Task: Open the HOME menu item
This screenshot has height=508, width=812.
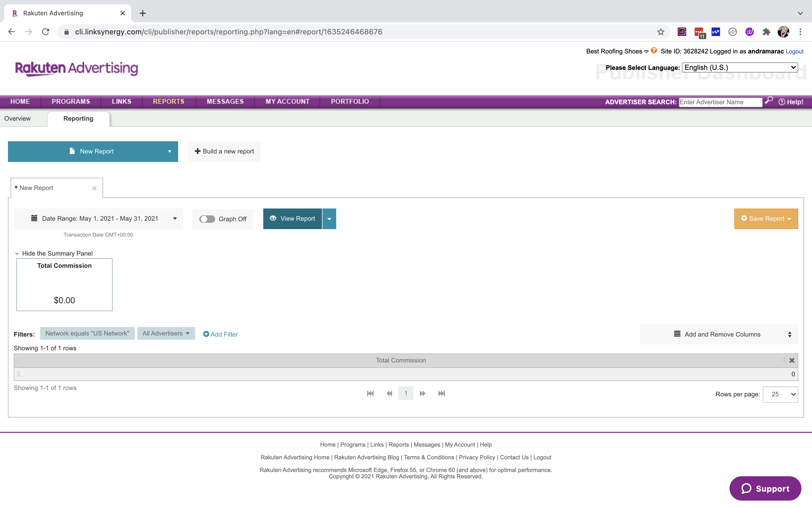Action: point(20,101)
